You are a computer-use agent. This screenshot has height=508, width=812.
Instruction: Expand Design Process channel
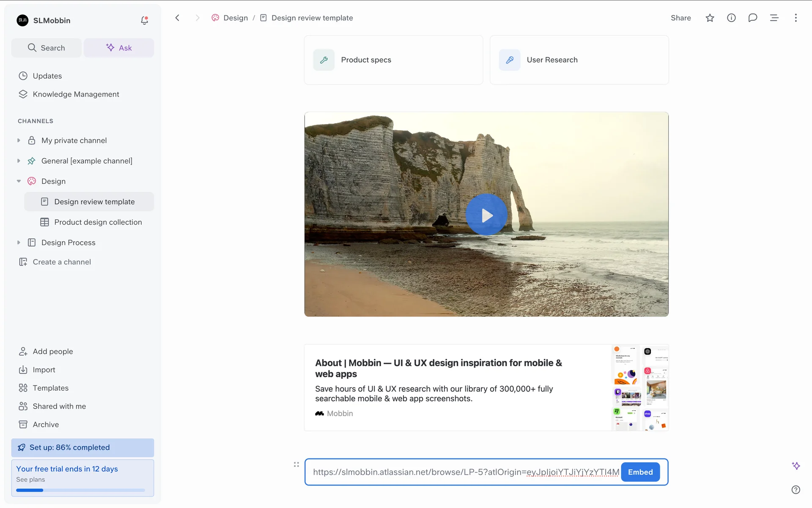tap(19, 243)
